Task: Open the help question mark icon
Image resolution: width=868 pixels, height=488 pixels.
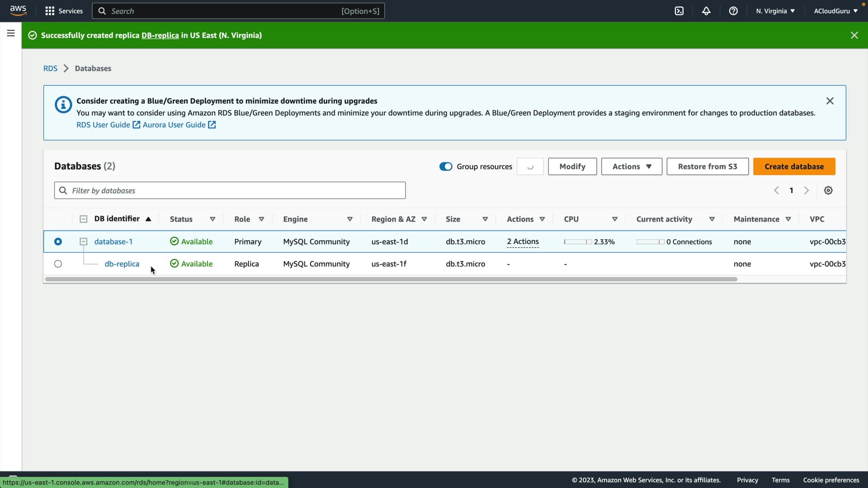Action: tap(733, 11)
